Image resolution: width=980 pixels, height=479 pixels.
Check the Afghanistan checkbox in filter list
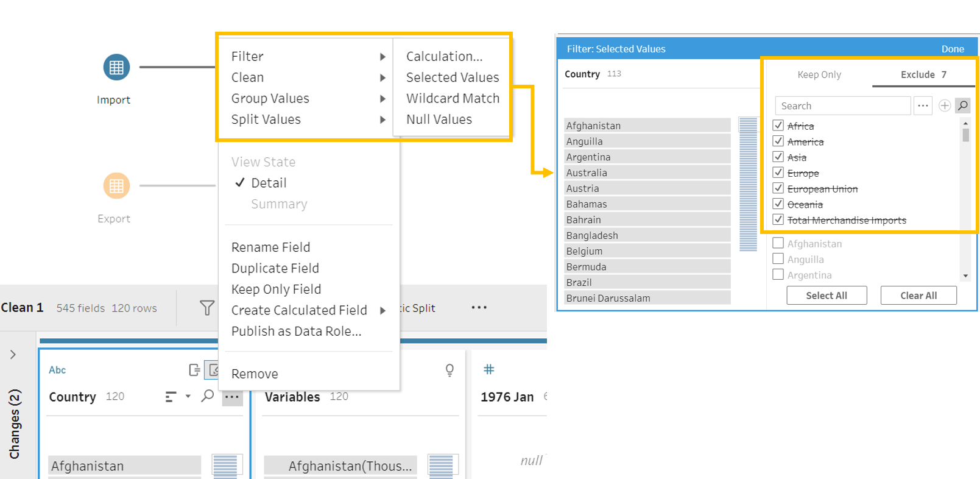778,243
